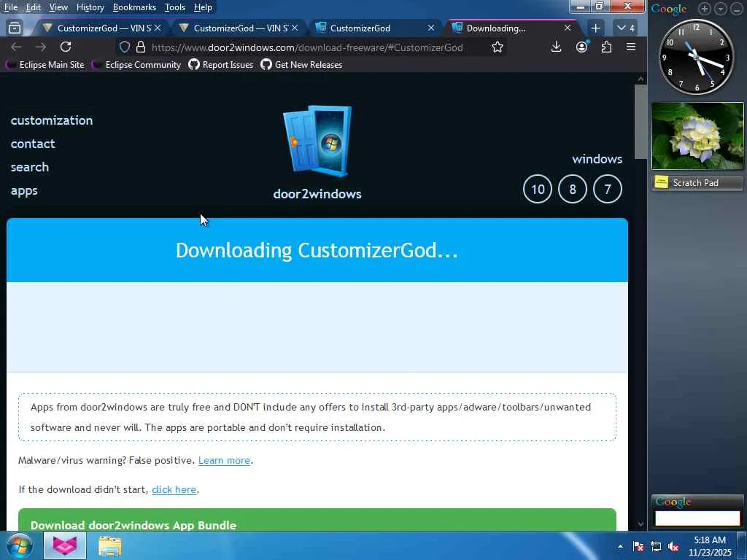Switch to first CustomizerGod — VIN S tab
Viewport: 747px width, 560px height.
pyautogui.click(x=102, y=28)
